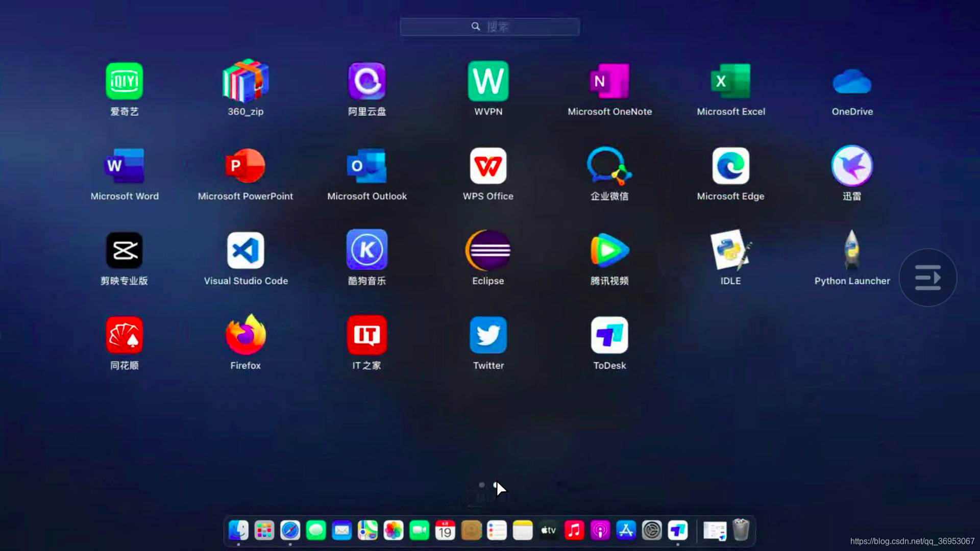This screenshot has height=551, width=980.
Task: Open IT之家 app
Action: pyautogui.click(x=367, y=335)
